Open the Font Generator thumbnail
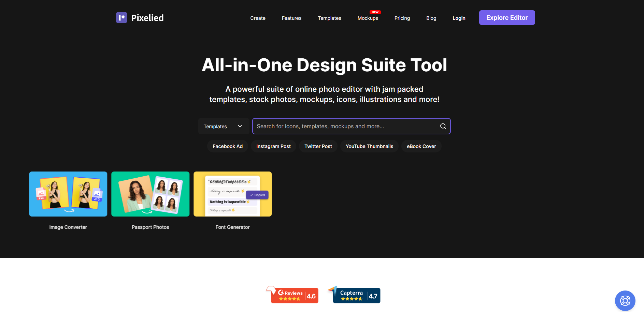The image size is (644, 312). click(x=232, y=194)
